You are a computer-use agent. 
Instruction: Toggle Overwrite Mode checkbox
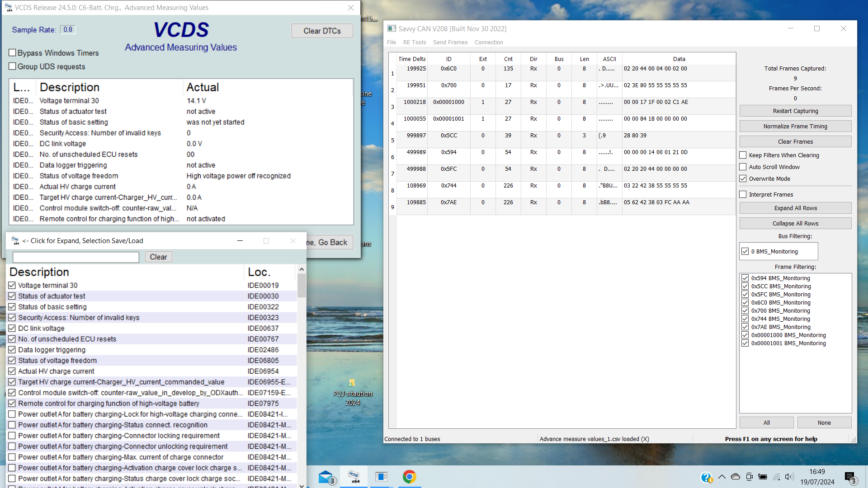(743, 178)
